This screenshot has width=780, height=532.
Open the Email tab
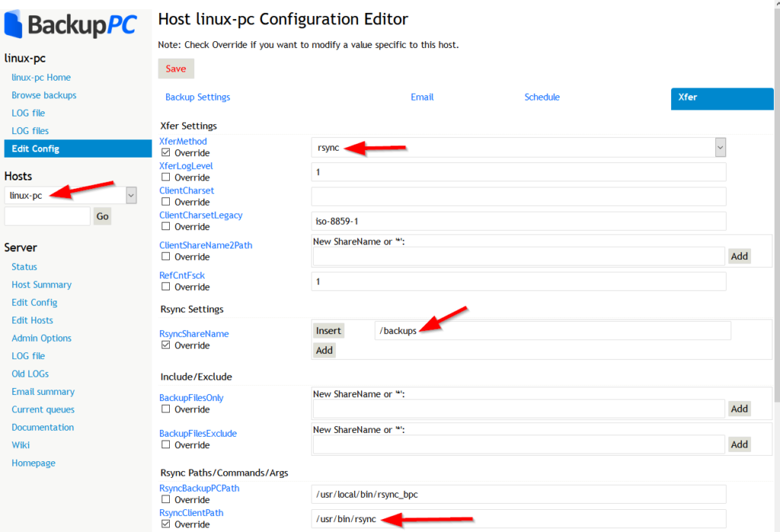pos(422,97)
